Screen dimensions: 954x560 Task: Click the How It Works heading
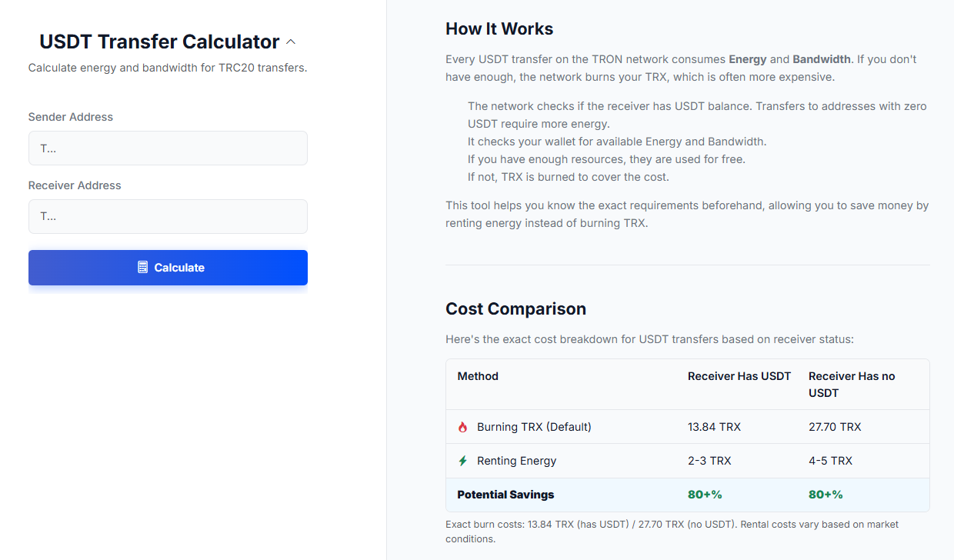point(499,29)
